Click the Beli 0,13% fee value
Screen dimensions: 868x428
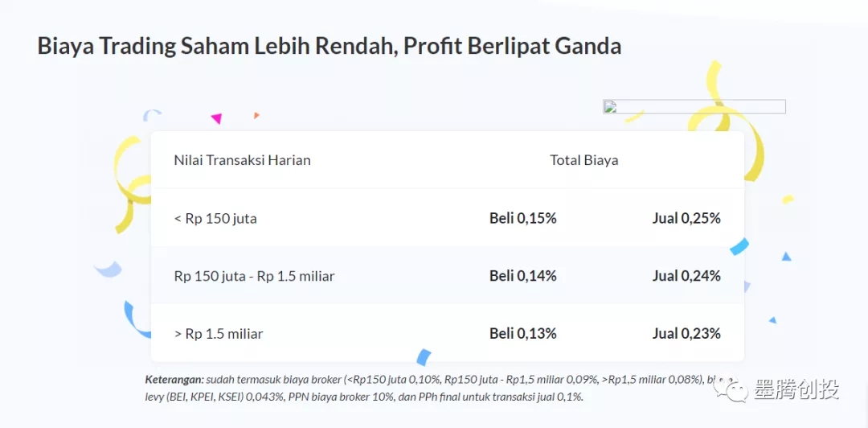[x=522, y=334]
